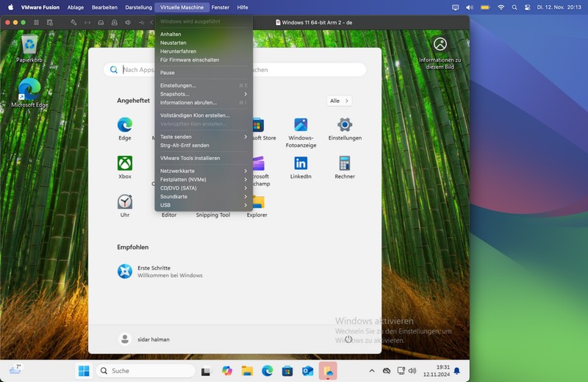Viewport: 588px width, 382px height.
Task: Open the snapshot icon in VMware toolbar
Action: click(50, 23)
